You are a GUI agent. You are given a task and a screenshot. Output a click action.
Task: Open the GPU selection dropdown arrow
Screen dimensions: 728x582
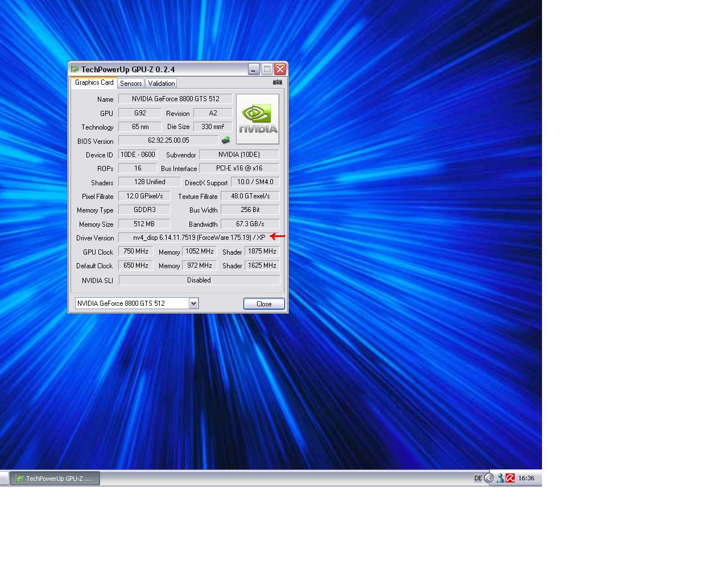click(x=193, y=303)
